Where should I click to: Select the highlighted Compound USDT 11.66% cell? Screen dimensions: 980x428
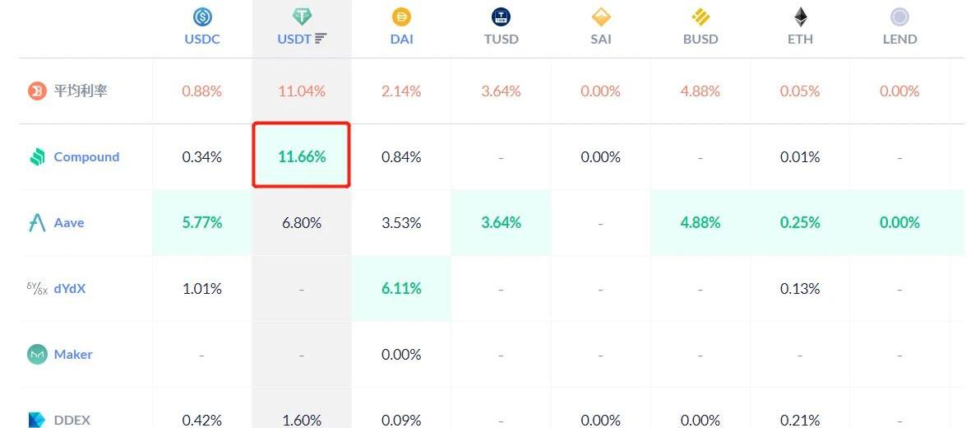[x=302, y=156]
